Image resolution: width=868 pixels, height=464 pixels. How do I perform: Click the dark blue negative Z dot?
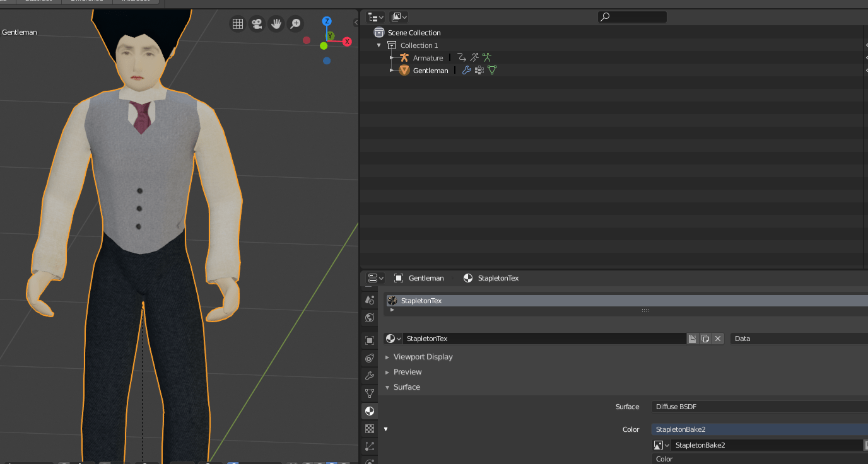327,61
